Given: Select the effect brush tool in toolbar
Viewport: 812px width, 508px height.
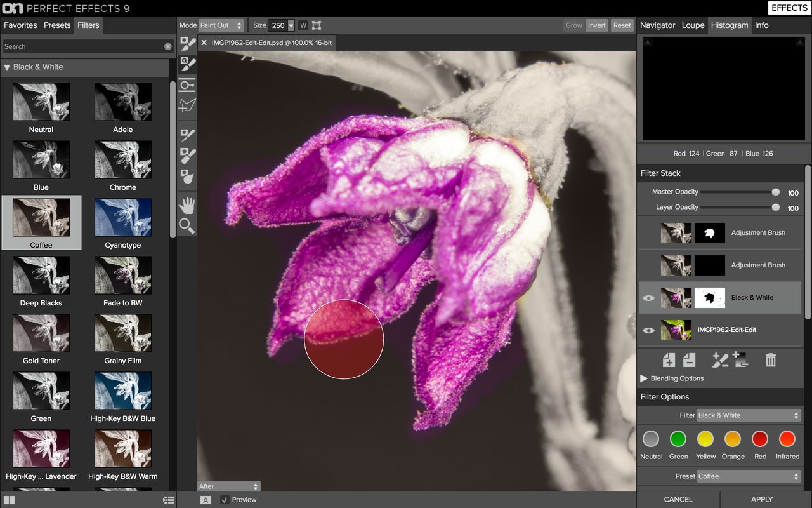Looking at the screenshot, I should pos(187,44).
